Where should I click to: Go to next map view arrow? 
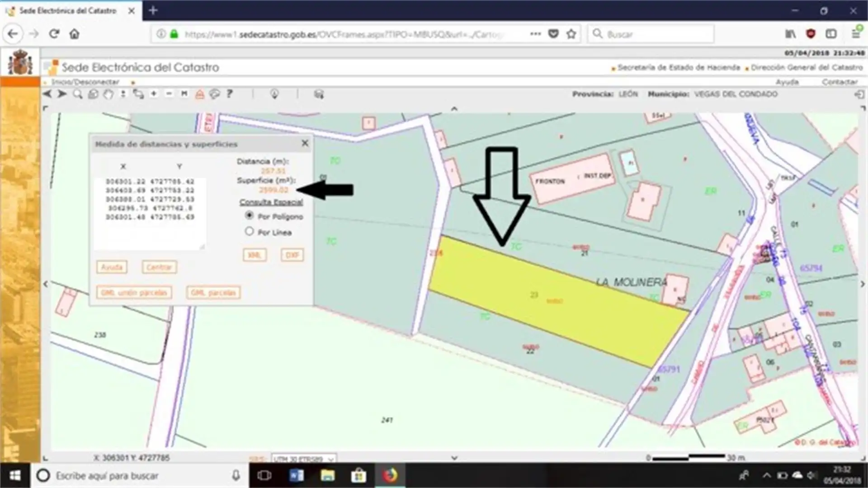point(62,94)
